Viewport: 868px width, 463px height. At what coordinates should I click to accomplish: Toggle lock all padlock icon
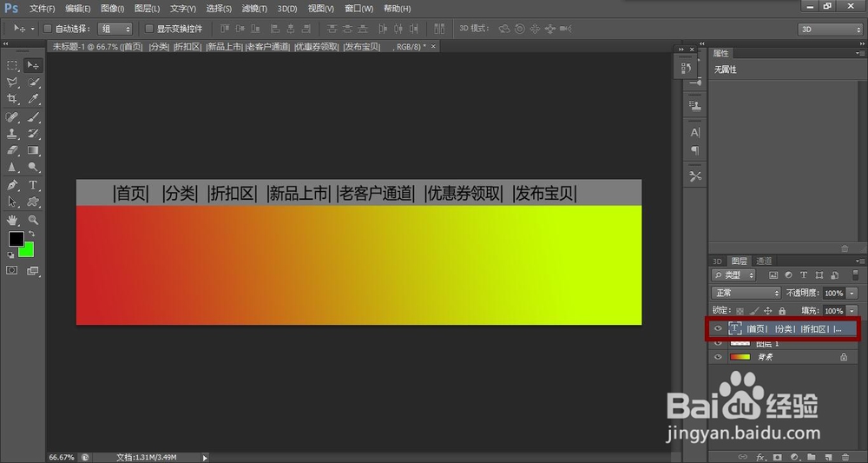click(782, 311)
